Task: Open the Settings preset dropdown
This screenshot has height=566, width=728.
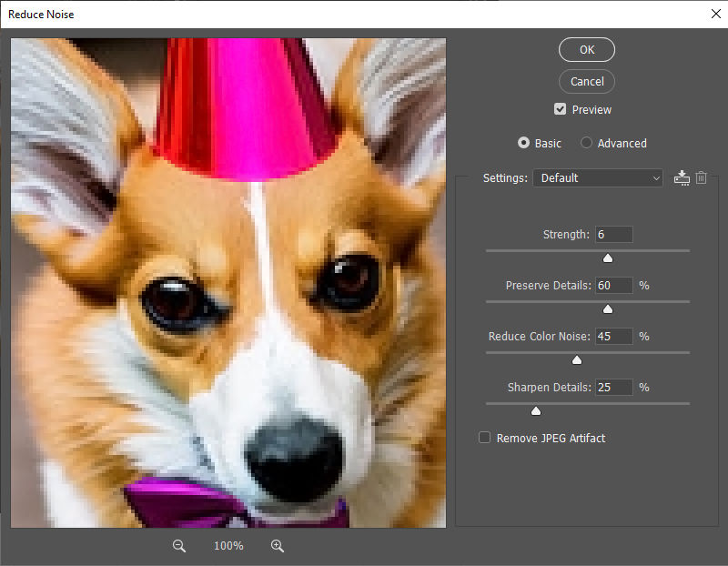Action: [598, 177]
